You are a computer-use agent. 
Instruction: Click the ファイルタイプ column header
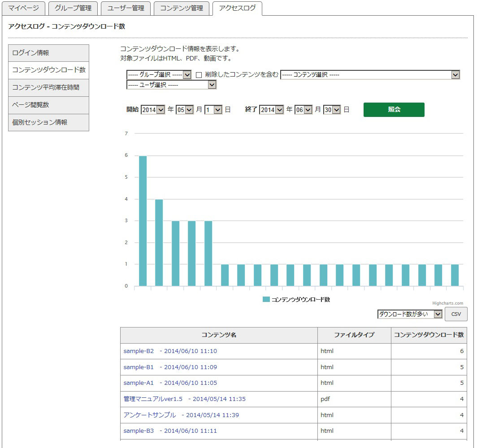click(355, 335)
